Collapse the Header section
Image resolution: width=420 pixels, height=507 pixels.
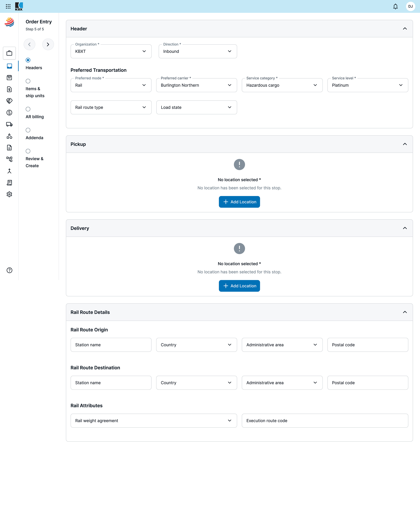click(405, 29)
